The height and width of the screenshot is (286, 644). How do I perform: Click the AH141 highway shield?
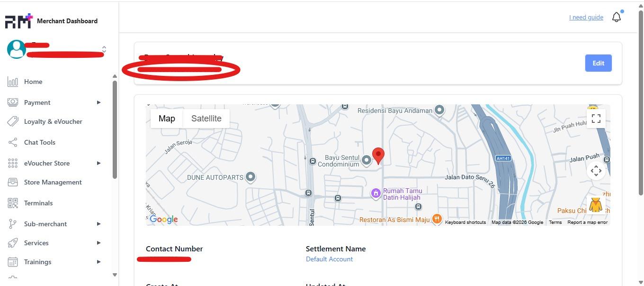[x=503, y=158]
